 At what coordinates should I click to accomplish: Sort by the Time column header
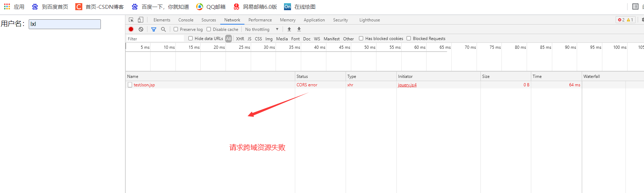[x=556, y=76]
